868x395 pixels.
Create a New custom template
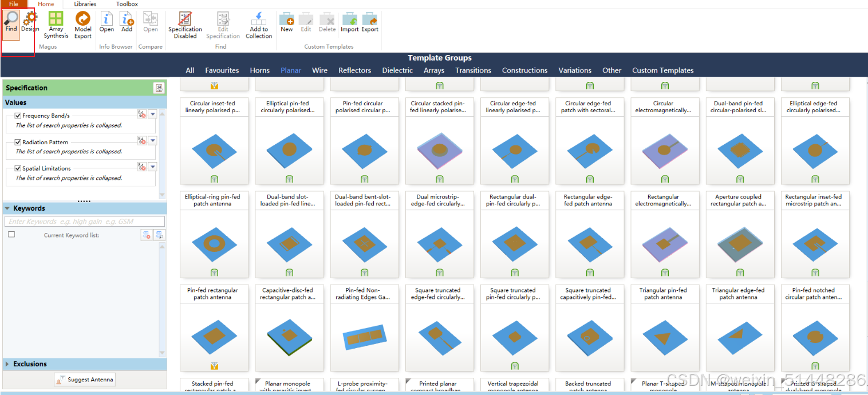coord(287,22)
